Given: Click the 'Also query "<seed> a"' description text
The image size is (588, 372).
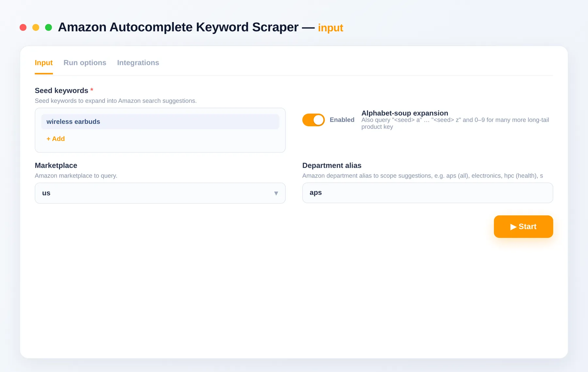Looking at the screenshot, I should pyautogui.click(x=455, y=123).
